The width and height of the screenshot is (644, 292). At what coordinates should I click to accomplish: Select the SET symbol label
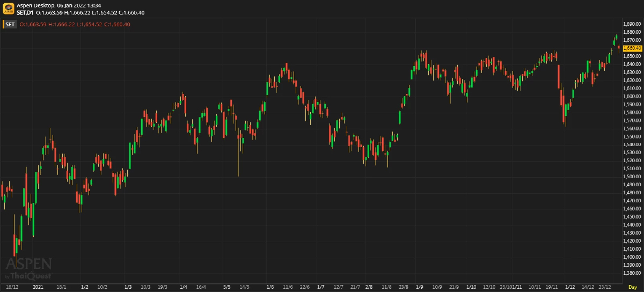tap(11, 24)
